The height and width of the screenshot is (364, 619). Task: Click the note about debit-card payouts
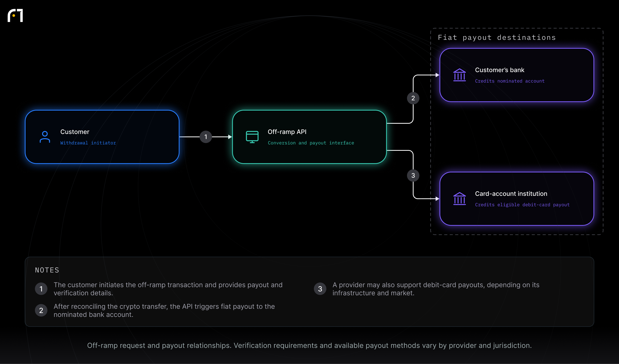tap(436, 289)
